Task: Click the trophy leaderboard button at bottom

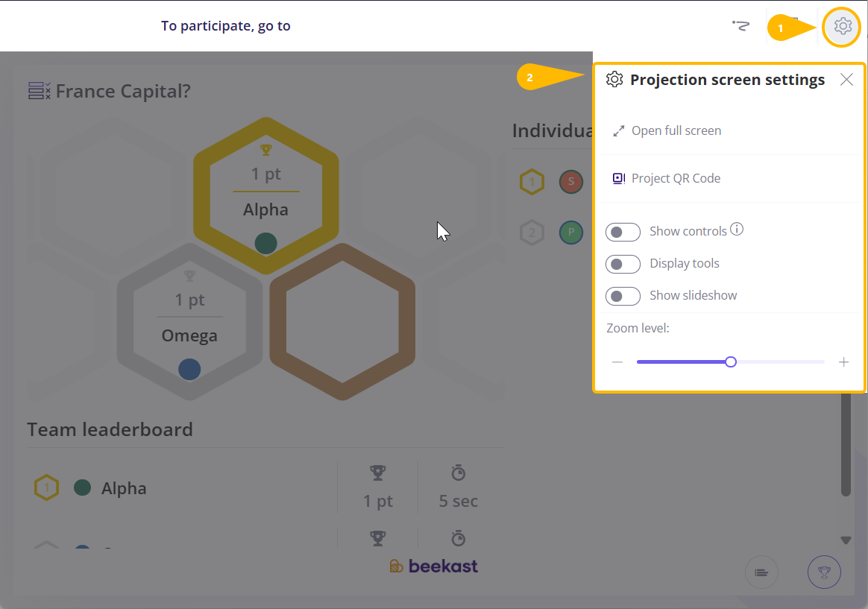Action: [x=824, y=572]
